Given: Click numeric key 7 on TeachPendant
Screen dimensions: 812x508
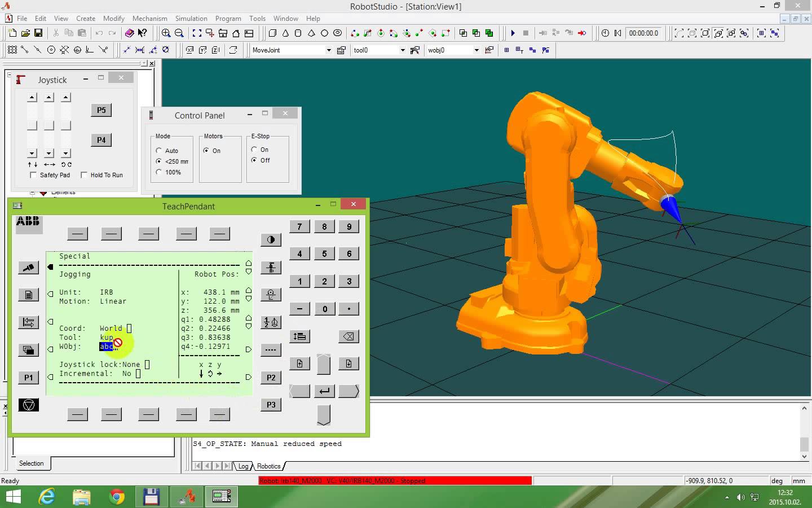Looking at the screenshot, I should coord(299,226).
